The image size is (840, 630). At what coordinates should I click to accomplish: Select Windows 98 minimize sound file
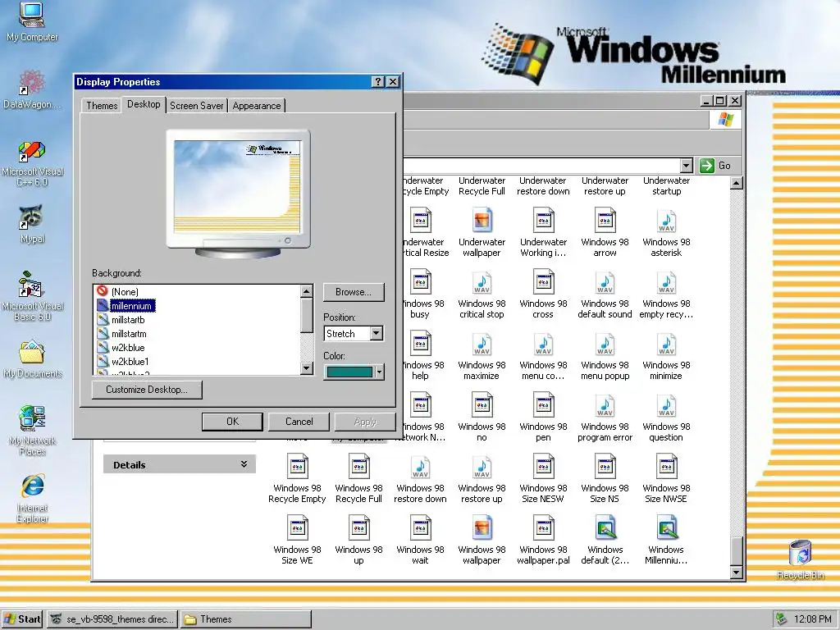pyautogui.click(x=666, y=356)
